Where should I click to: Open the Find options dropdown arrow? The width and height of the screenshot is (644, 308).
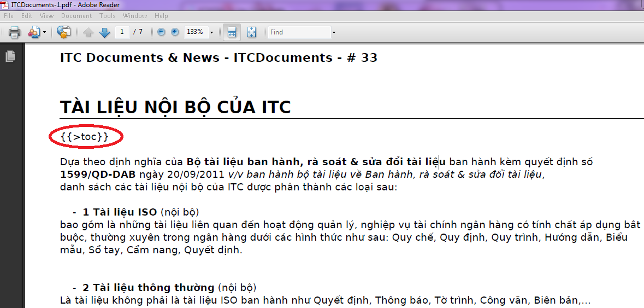tap(334, 32)
